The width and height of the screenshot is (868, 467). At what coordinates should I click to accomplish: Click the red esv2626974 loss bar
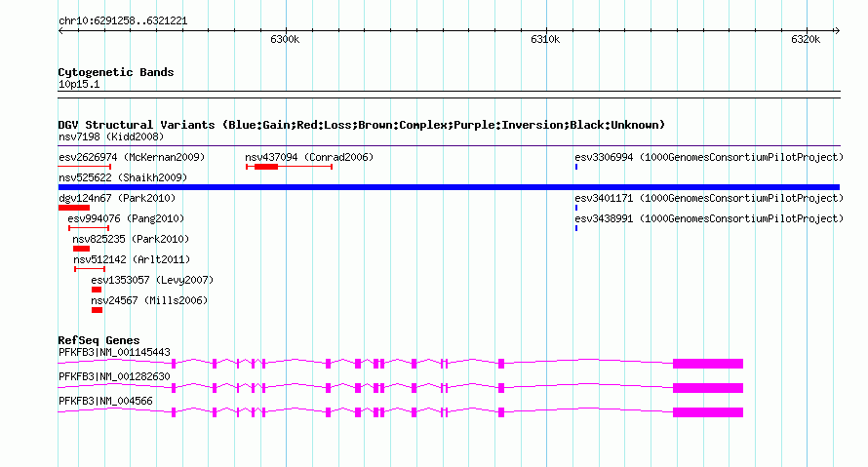pyautogui.click(x=85, y=167)
